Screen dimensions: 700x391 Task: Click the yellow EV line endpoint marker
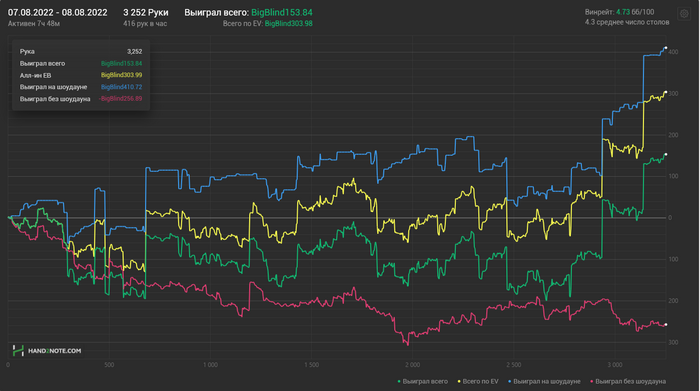coord(666,92)
